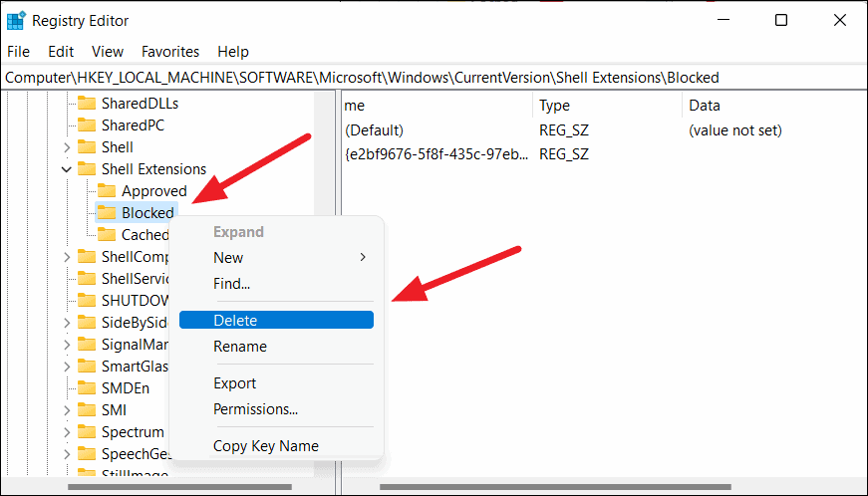Image resolution: width=868 pixels, height=496 pixels.
Task: Minimize the Registry Editor window
Action: tap(723, 21)
